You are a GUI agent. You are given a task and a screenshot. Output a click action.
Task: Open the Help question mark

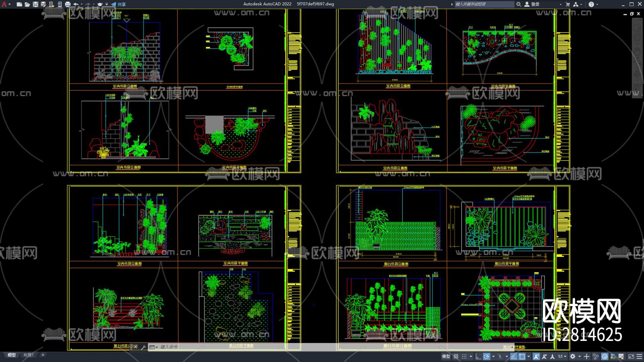(591, 4)
